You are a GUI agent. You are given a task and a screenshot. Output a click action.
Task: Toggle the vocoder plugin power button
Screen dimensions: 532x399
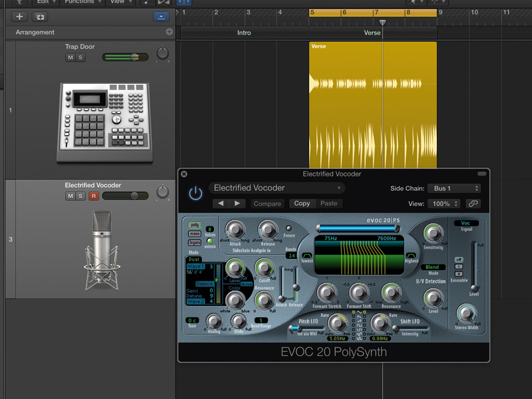(x=195, y=194)
